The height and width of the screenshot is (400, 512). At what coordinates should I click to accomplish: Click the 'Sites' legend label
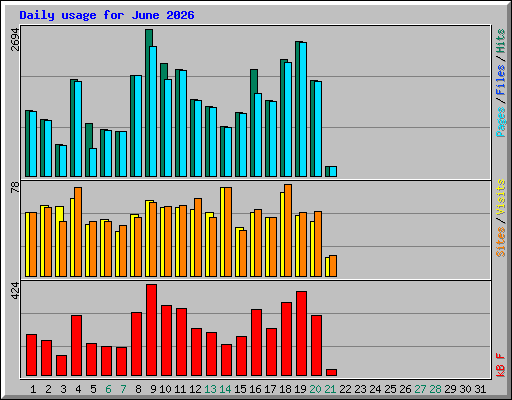point(500,242)
